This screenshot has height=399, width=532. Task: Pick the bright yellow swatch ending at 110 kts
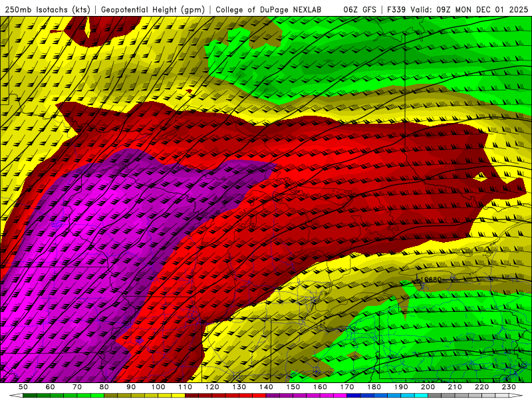178,396
